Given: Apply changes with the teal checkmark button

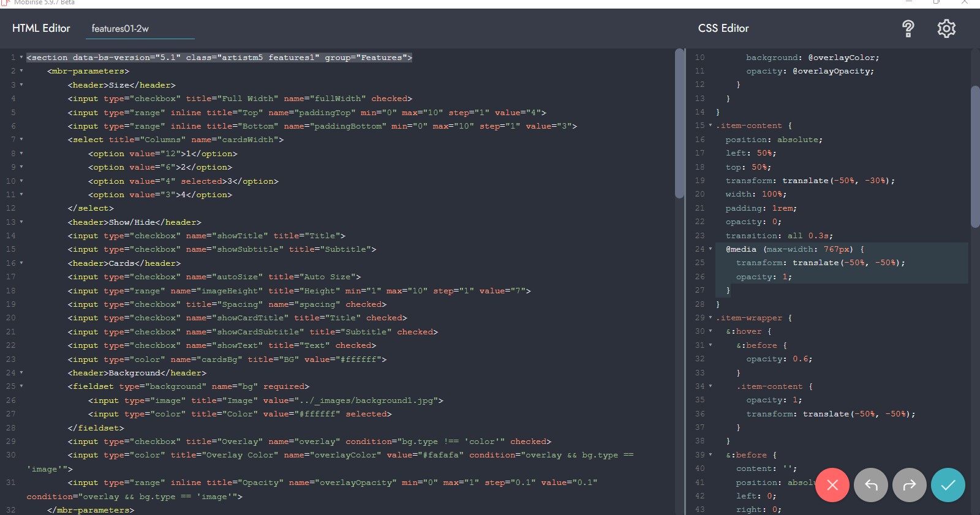Looking at the screenshot, I should 948,485.
